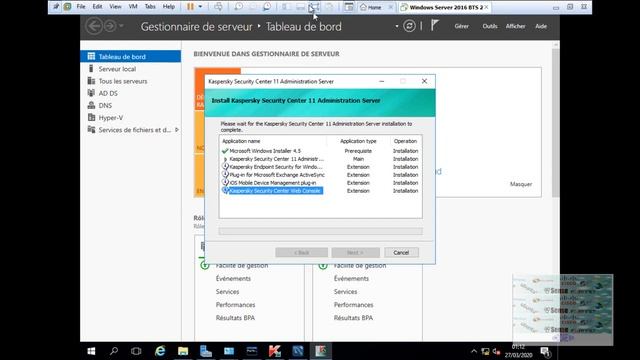Image resolution: width=640 pixels, height=360 pixels.
Task: Open the VM menu
Action: click(x=133, y=7)
